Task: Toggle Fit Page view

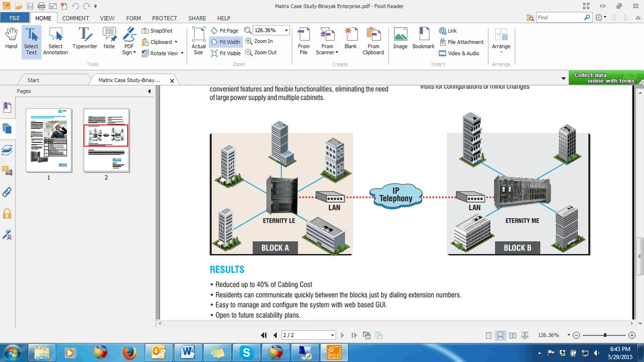Action: pos(224,31)
